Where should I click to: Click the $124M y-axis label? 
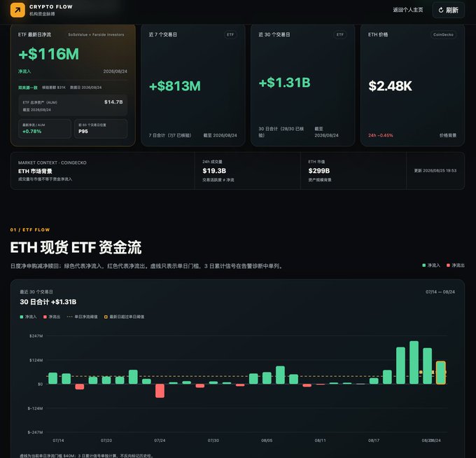36,360
